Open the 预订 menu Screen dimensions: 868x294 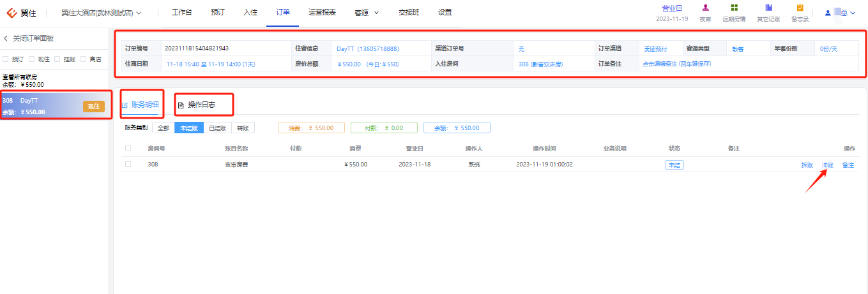(x=218, y=13)
